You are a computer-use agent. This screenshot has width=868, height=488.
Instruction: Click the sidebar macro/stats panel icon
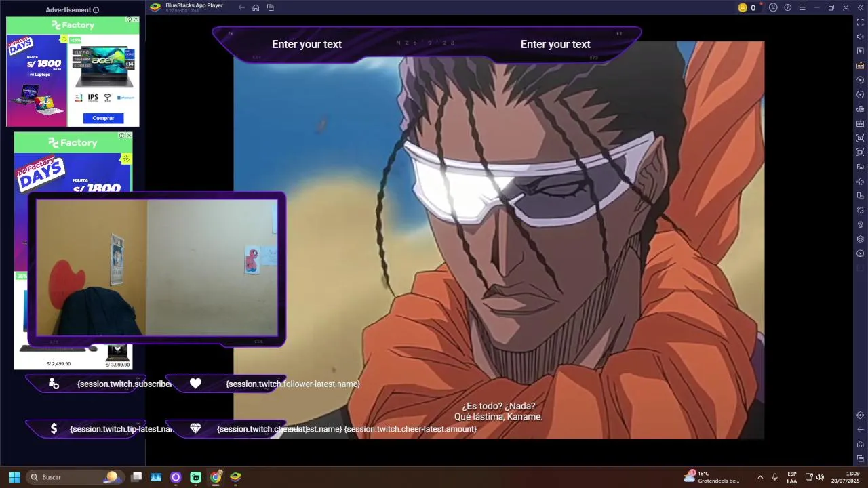point(861,123)
